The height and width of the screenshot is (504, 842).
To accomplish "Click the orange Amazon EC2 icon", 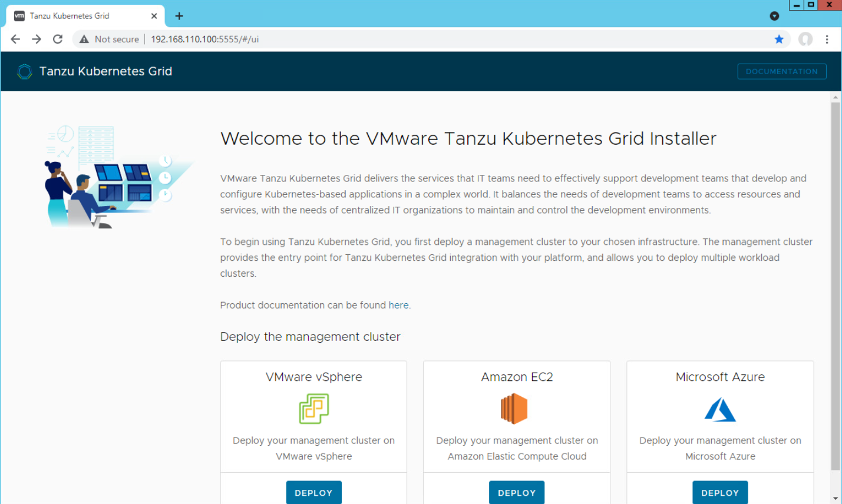I will tap(514, 409).
